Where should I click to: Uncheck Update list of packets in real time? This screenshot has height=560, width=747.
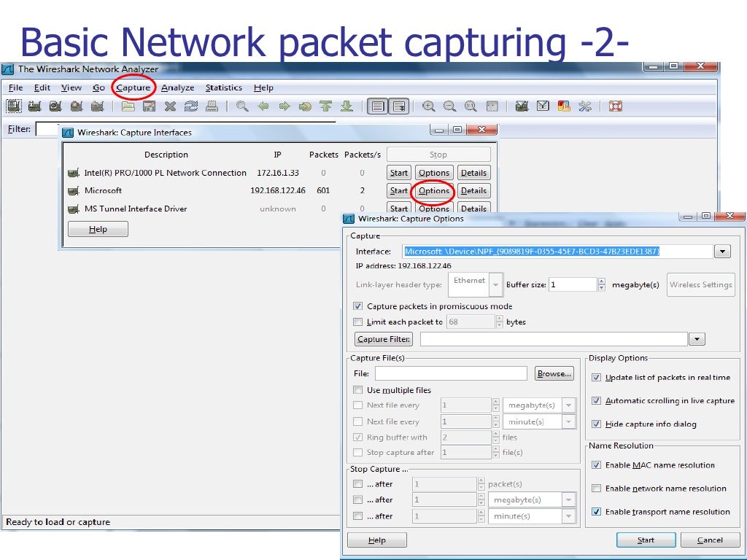[x=596, y=377]
